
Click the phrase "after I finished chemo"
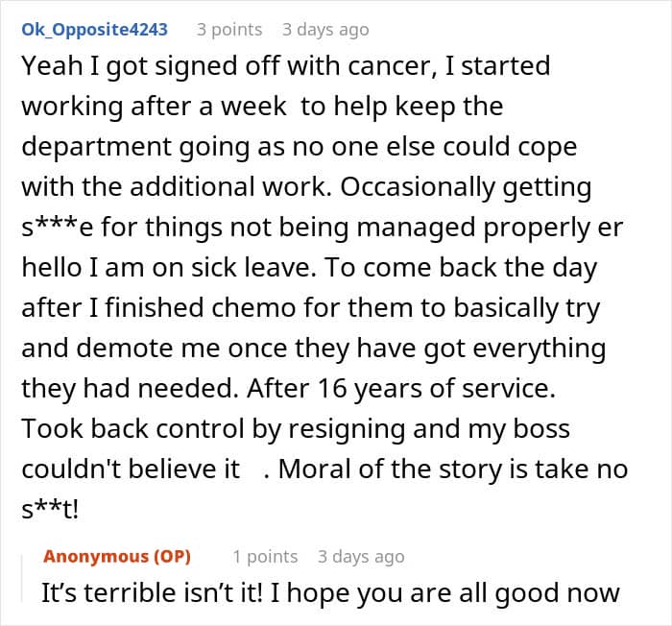tap(158, 307)
